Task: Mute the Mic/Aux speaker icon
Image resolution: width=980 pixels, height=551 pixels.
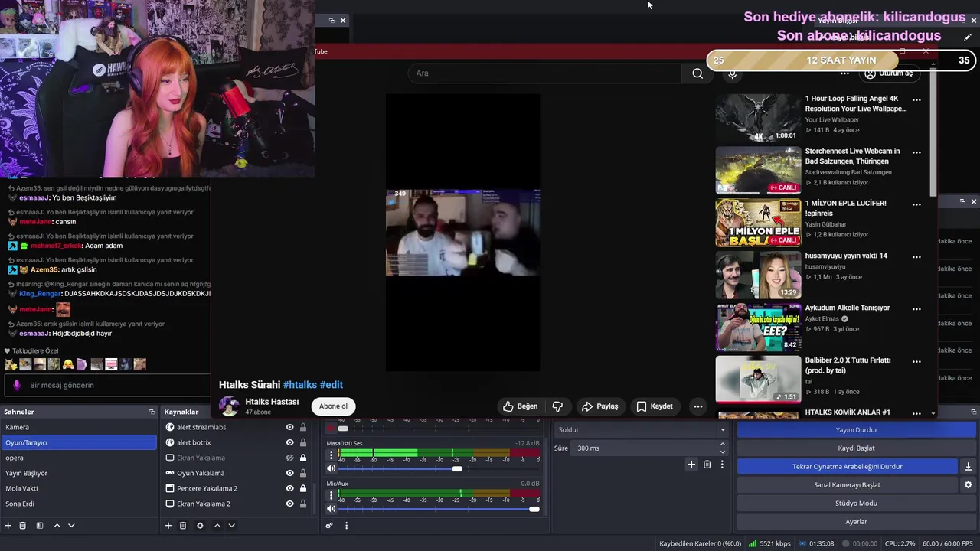Action: (x=332, y=509)
